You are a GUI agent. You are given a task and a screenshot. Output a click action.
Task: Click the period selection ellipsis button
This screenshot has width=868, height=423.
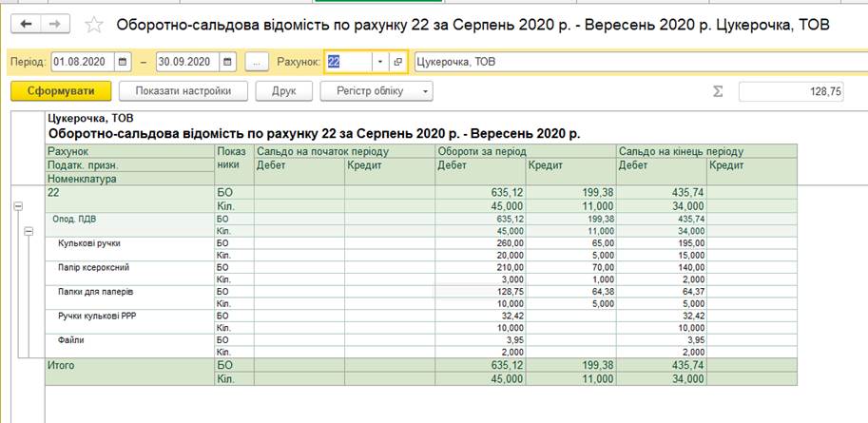(x=258, y=62)
